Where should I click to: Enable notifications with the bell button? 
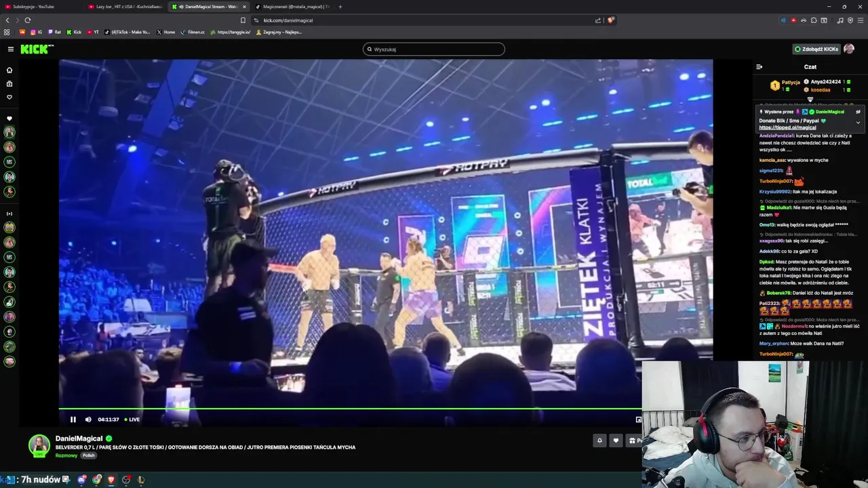[599, 441]
